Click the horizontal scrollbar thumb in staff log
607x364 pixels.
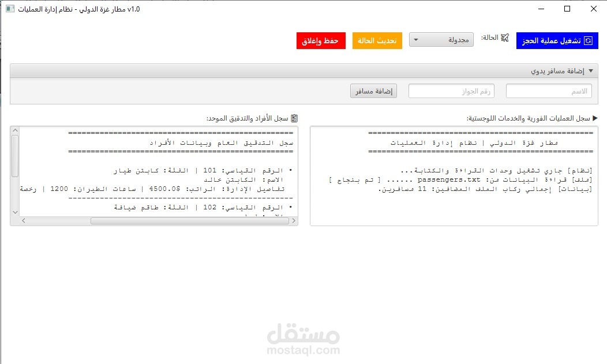pos(190,220)
